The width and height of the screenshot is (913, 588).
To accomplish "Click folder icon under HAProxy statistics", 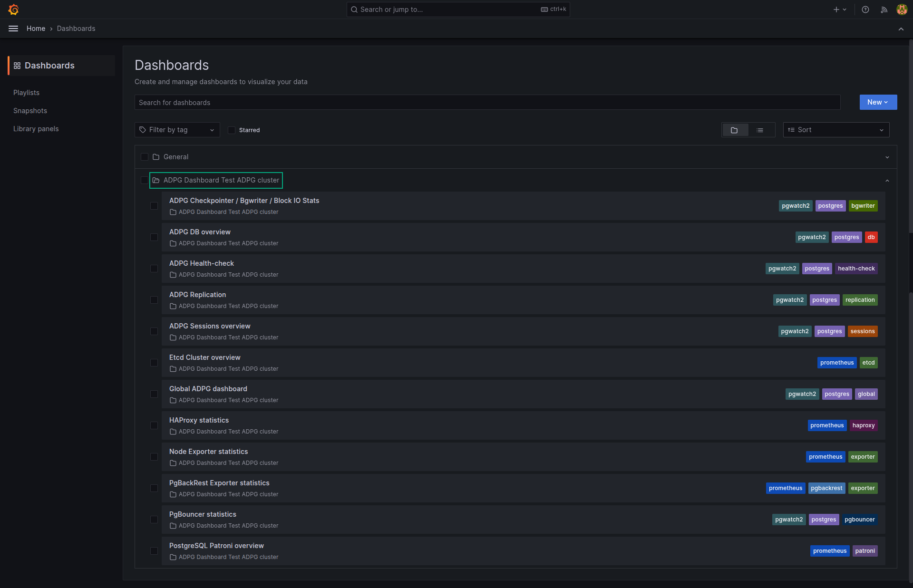I will point(173,432).
